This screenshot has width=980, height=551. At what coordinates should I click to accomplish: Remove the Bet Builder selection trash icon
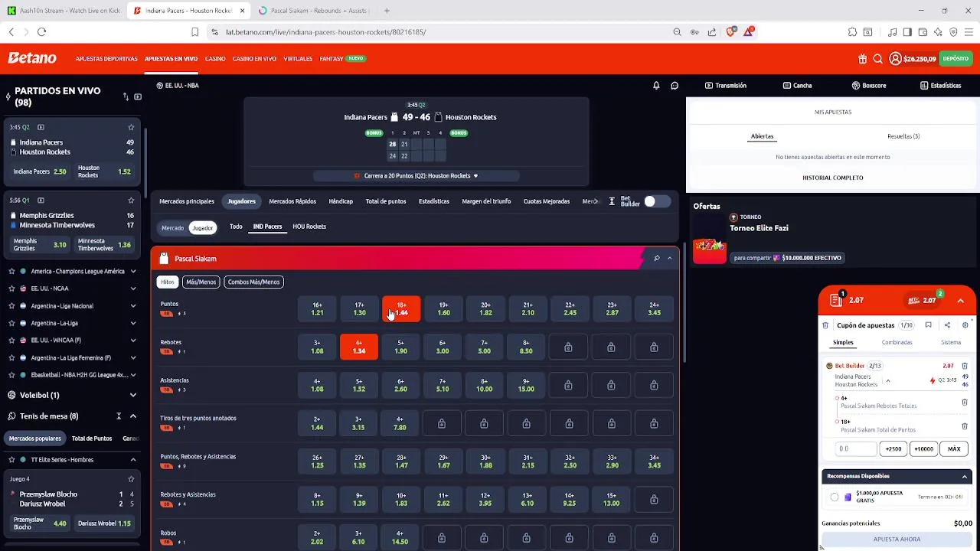[x=965, y=367]
